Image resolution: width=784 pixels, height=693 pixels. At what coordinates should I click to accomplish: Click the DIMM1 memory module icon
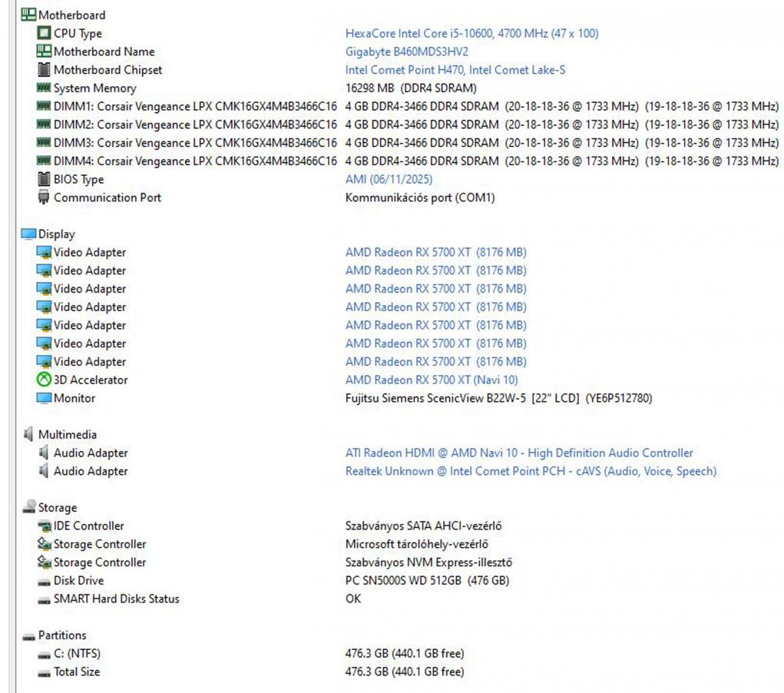(x=44, y=106)
